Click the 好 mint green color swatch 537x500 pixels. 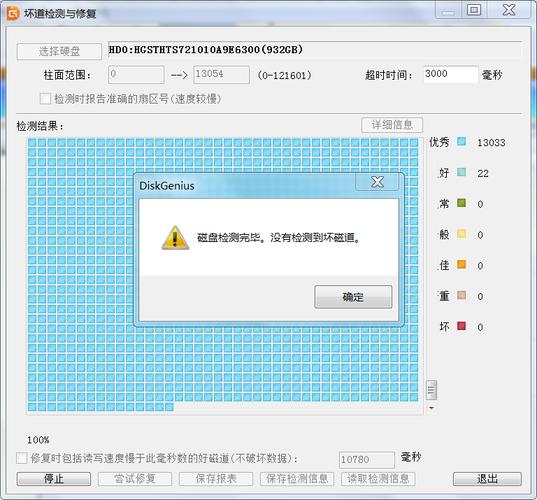tap(461, 172)
